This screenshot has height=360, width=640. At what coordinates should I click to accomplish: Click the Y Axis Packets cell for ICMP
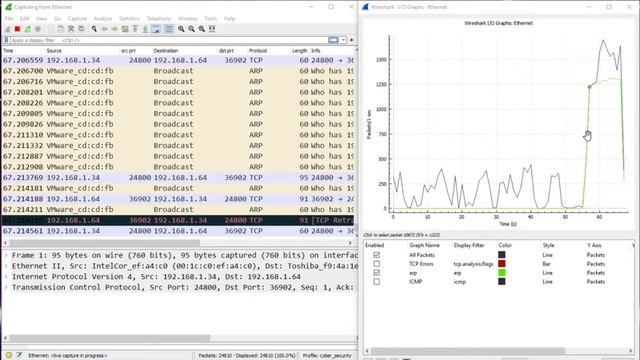[x=596, y=282]
